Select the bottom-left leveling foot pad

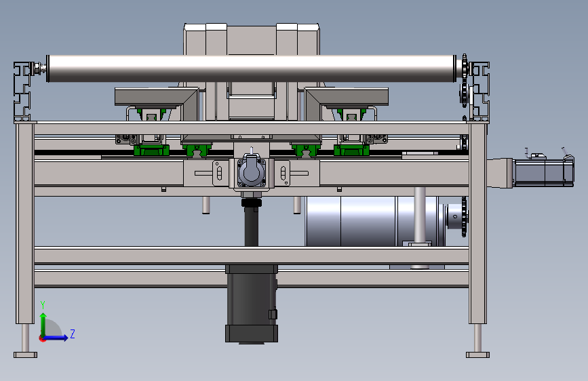26,355
